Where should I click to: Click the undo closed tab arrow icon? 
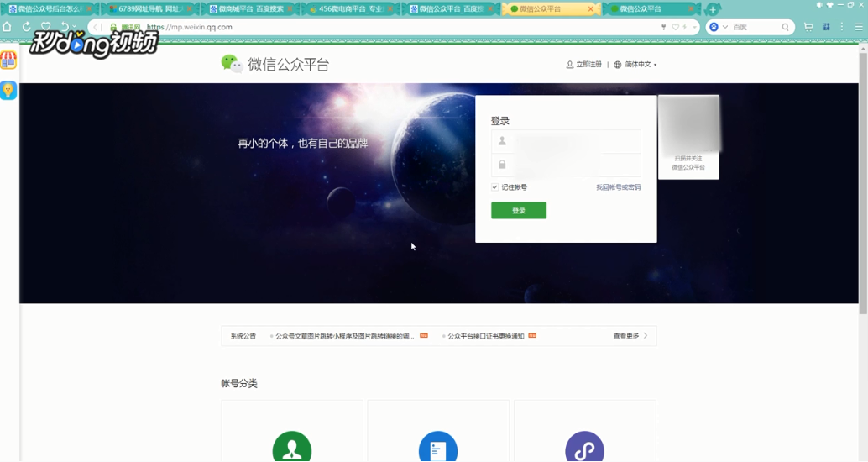(x=65, y=27)
